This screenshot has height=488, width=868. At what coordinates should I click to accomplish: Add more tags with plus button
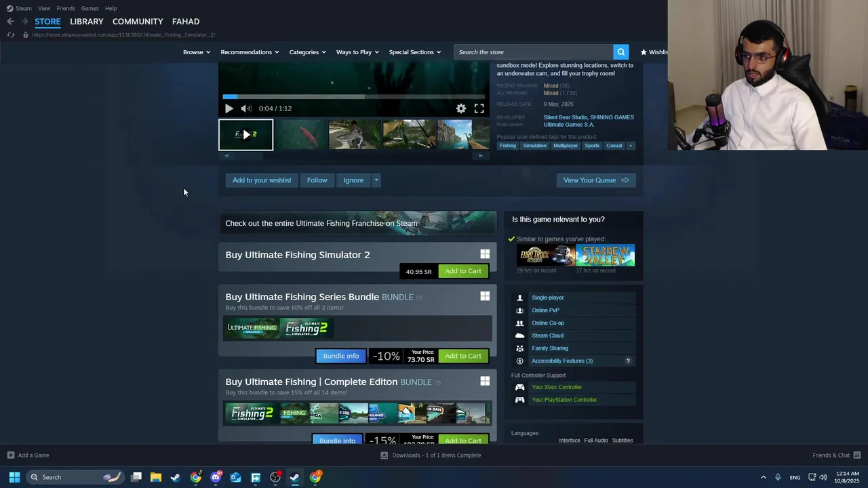(x=631, y=146)
